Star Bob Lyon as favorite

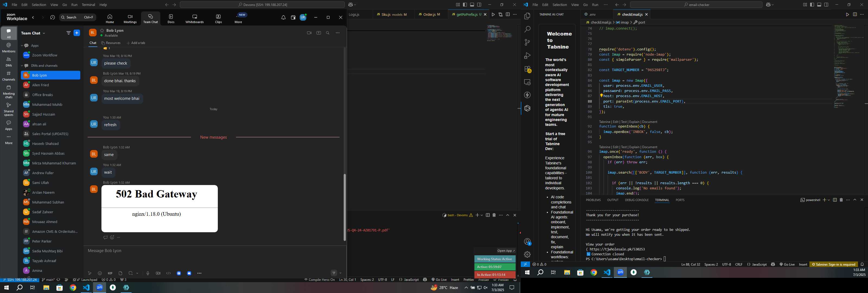click(x=102, y=30)
